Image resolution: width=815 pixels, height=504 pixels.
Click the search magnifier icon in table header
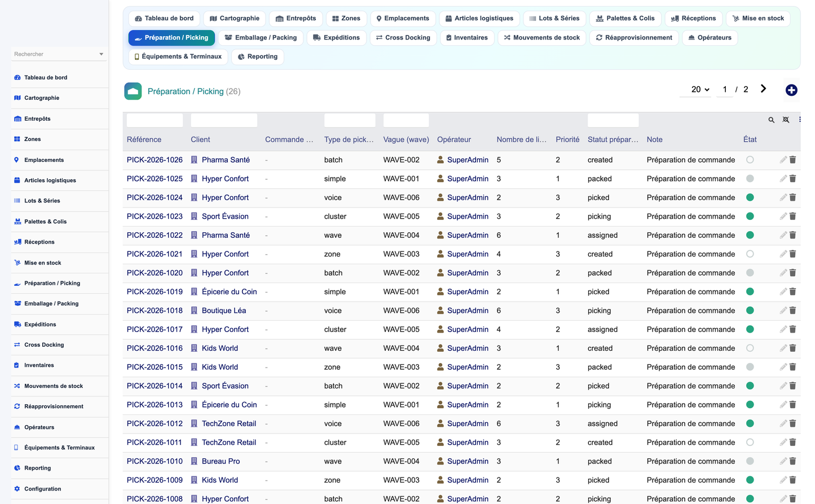771,120
